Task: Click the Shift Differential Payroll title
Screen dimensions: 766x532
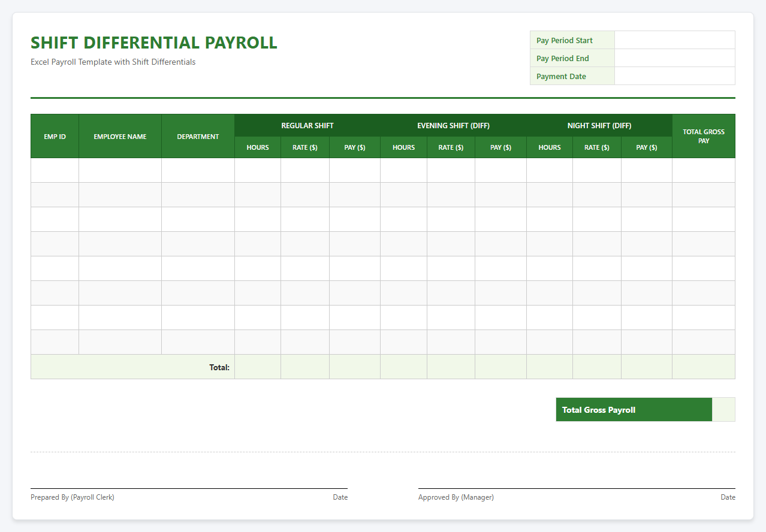Action: tap(153, 43)
